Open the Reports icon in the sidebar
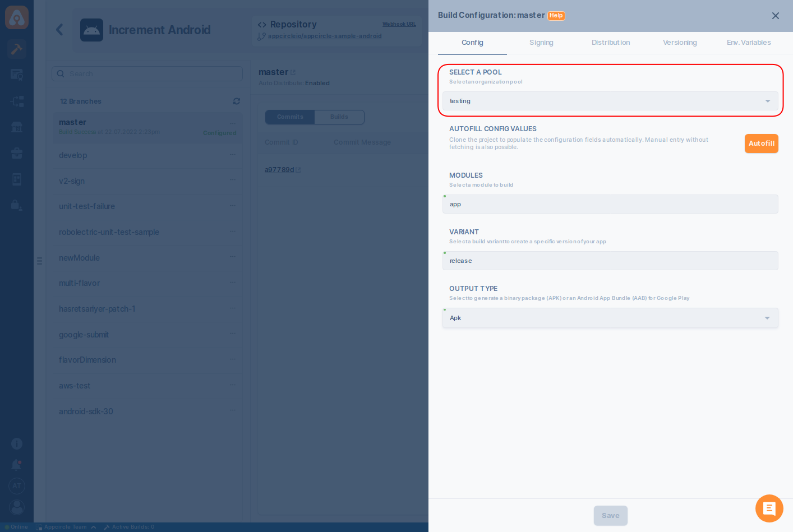The height and width of the screenshot is (532, 793). [17, 179]
